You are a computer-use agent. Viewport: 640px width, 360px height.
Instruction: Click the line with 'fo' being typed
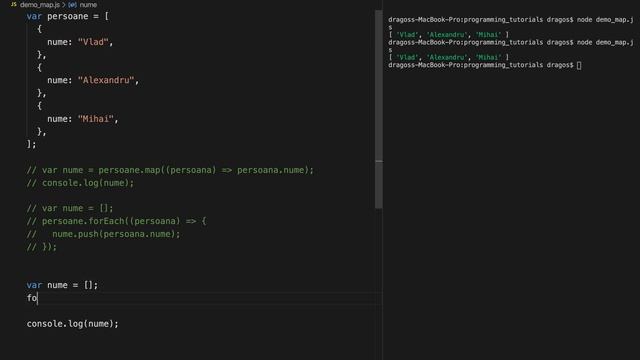pos(32,298)
